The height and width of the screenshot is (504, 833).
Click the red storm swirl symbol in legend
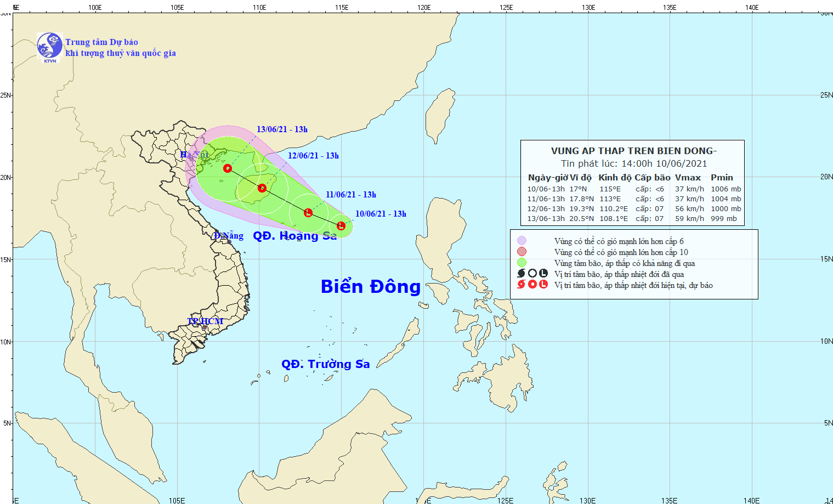[x=522, y=284]
